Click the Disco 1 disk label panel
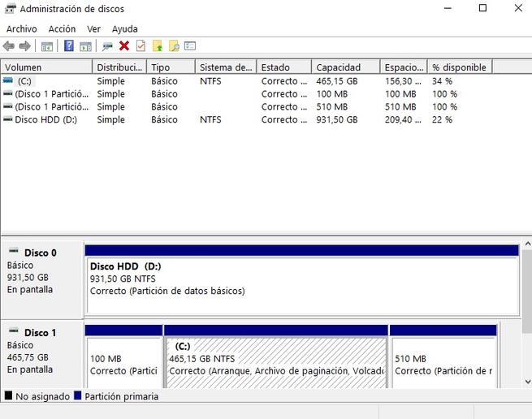532x419 pixels. click(42, 355)
